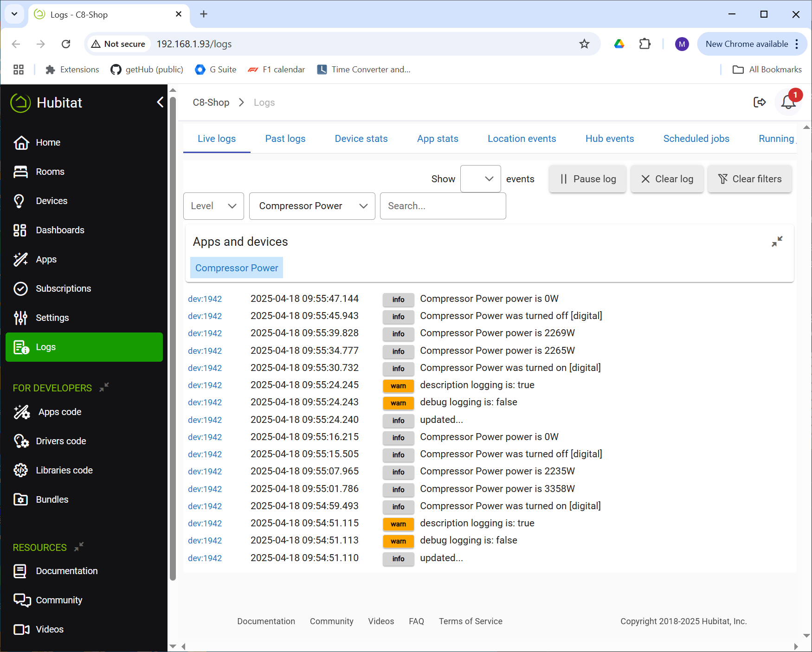Bookmark this page with the star icon

(584, 44)
